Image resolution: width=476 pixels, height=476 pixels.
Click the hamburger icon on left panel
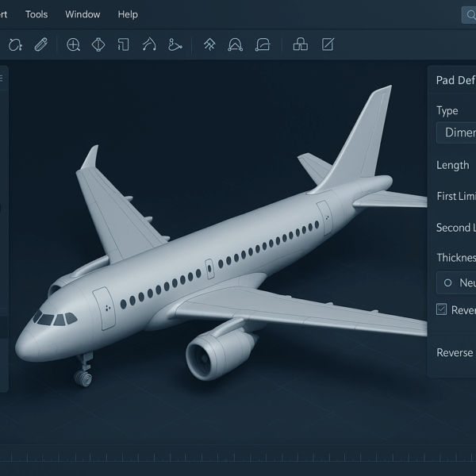pyautogui.click(x=2, y=78)
